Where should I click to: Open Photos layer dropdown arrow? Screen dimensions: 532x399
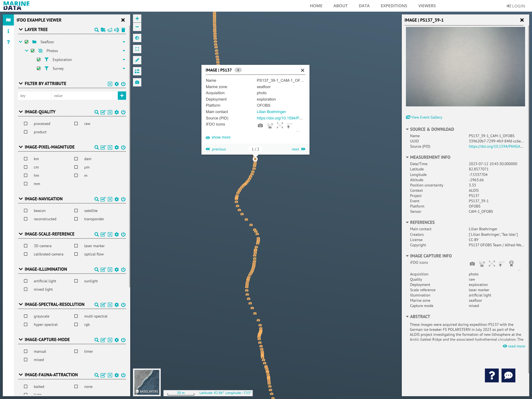click(124, 51)
